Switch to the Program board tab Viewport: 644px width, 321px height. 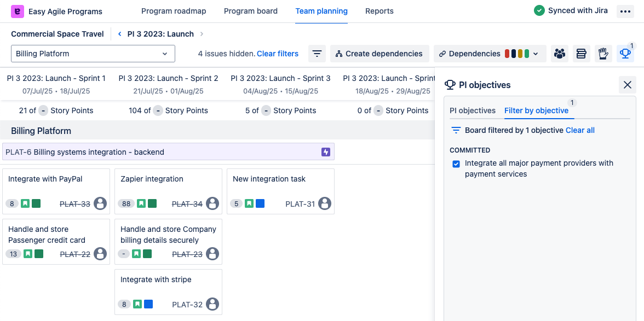[x=251, y=11]
